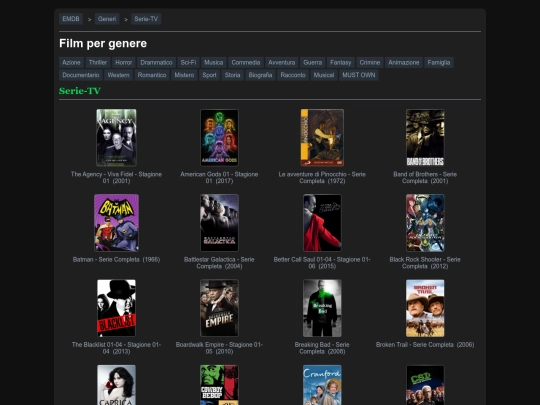The width and height of the screenshot is (540, 405).
Task: Open Crimine genre
Action: (x=370, y=63)
